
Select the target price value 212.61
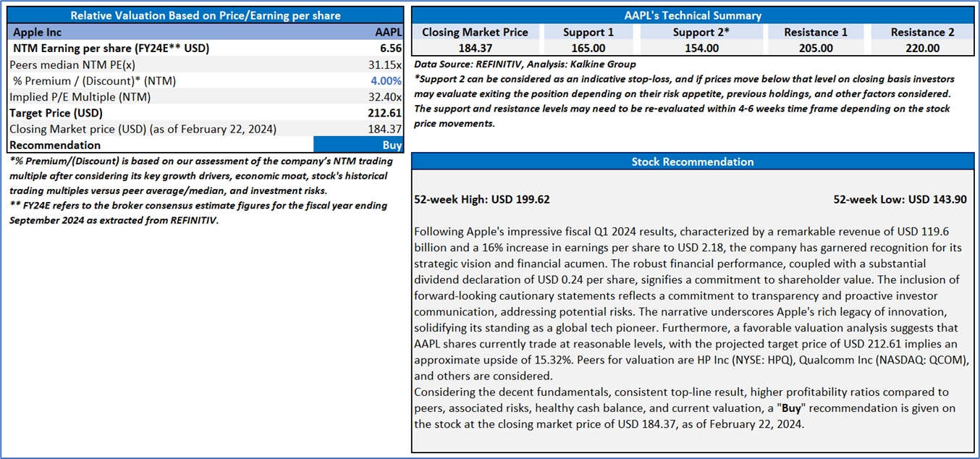[384, 113]
